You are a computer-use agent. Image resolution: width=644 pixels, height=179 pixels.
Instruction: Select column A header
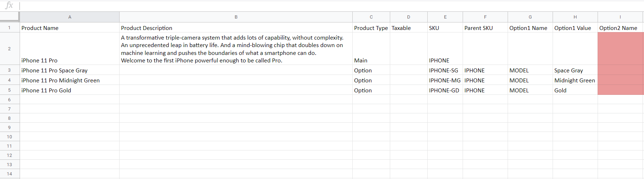coord(70,17)
